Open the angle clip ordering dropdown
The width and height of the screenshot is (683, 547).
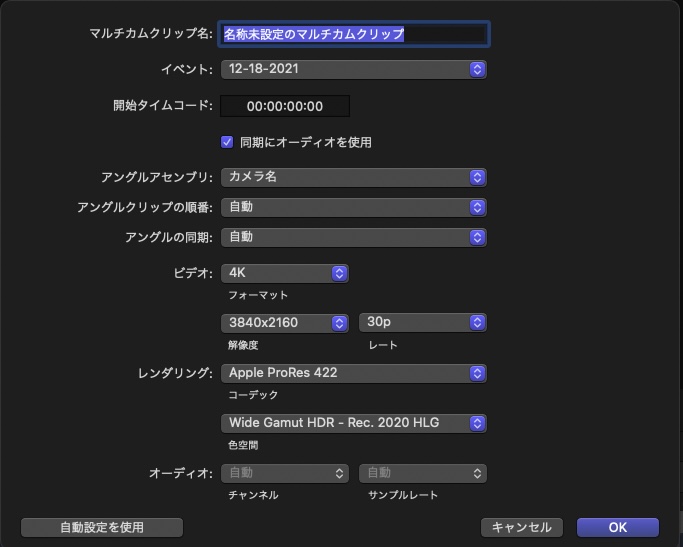click(353, 207)
